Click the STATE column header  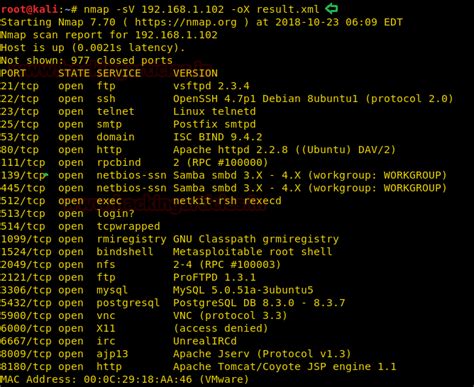click(x=74, y=73)
